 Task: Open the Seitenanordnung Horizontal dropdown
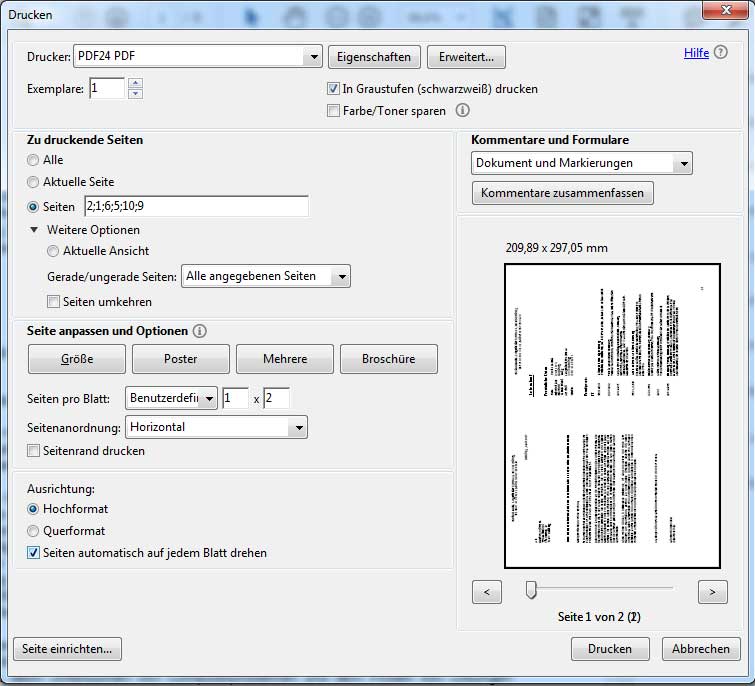coord(216,427)
